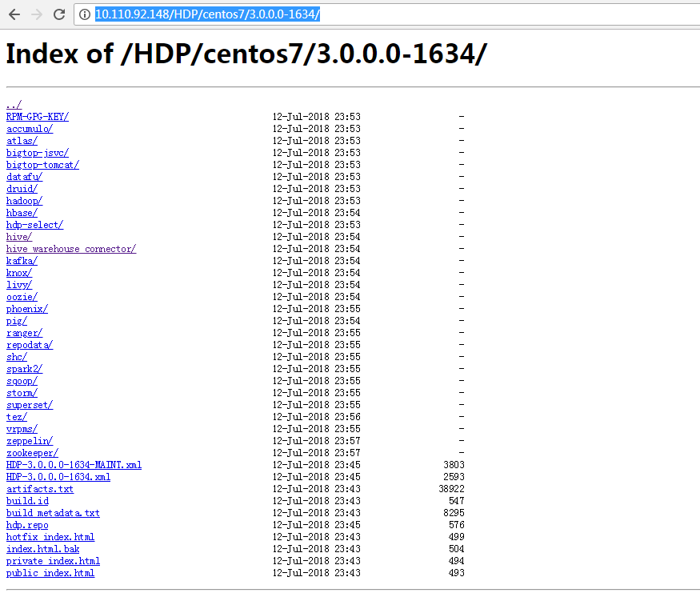The width and height of the screenshot is (700, 593).
Task: Open the superset/ directory
Action: click(x=30, y=405)
